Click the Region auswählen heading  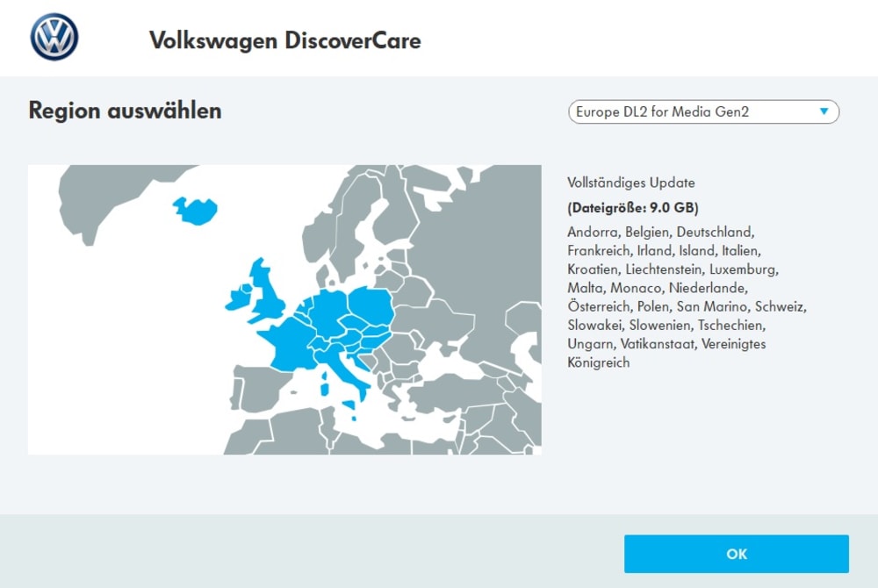point(125,111)
